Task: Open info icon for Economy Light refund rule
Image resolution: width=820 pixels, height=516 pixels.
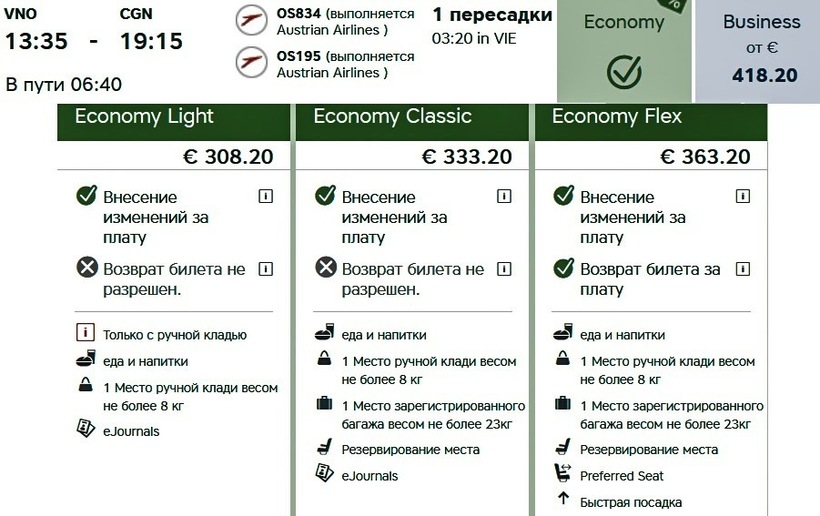Action: 266,268
